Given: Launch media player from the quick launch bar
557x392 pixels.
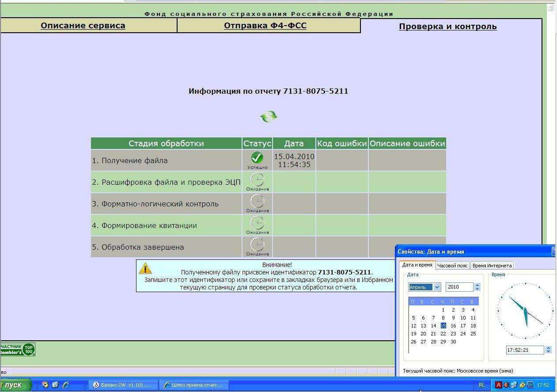Looking at the screenshot, I should tap(45, 385).
